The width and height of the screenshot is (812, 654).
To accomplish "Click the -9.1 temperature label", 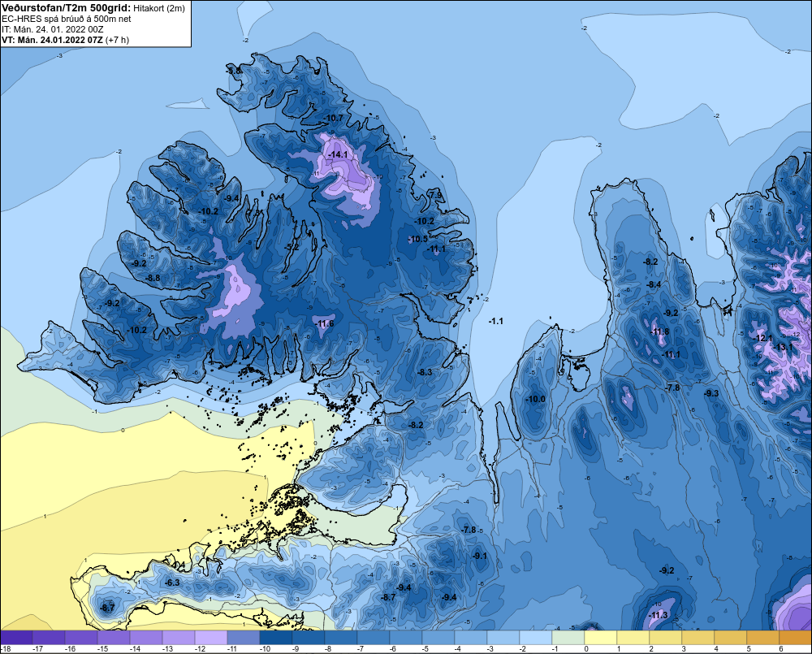I will click(x=480, y=556).
